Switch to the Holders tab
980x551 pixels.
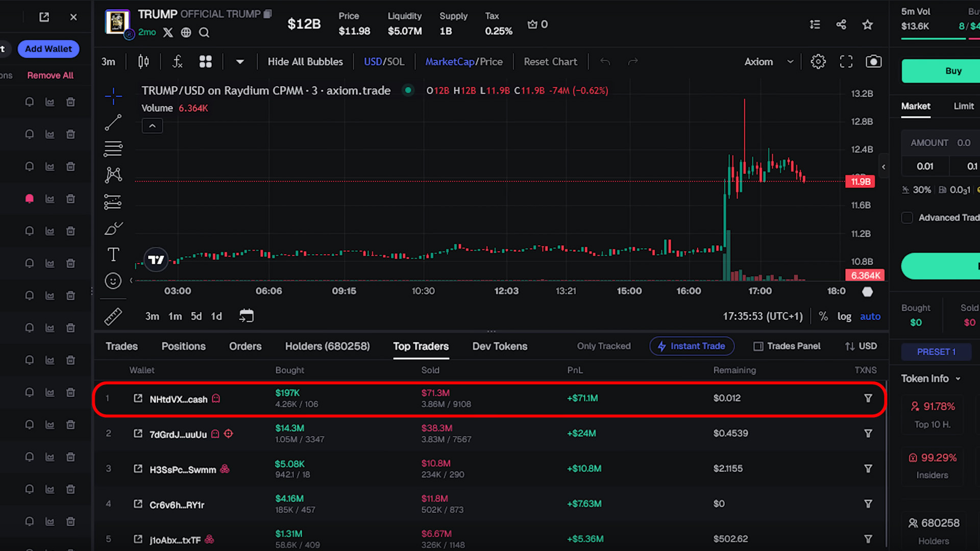tap(327, 346)
